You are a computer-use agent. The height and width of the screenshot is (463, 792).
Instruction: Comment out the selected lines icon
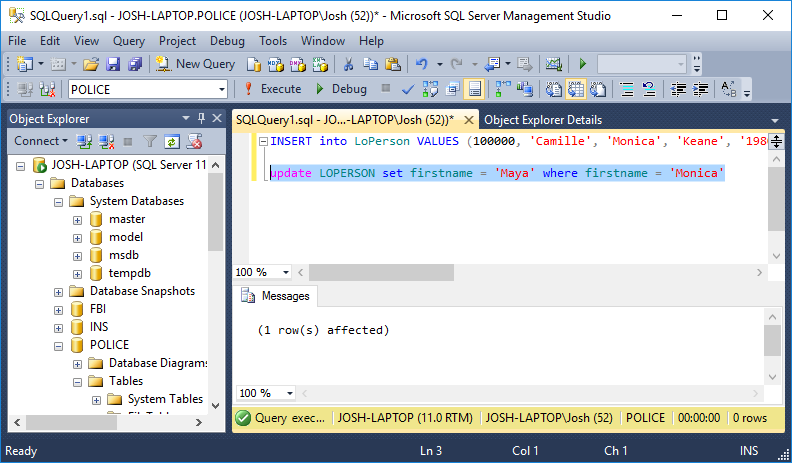(627, 89)
